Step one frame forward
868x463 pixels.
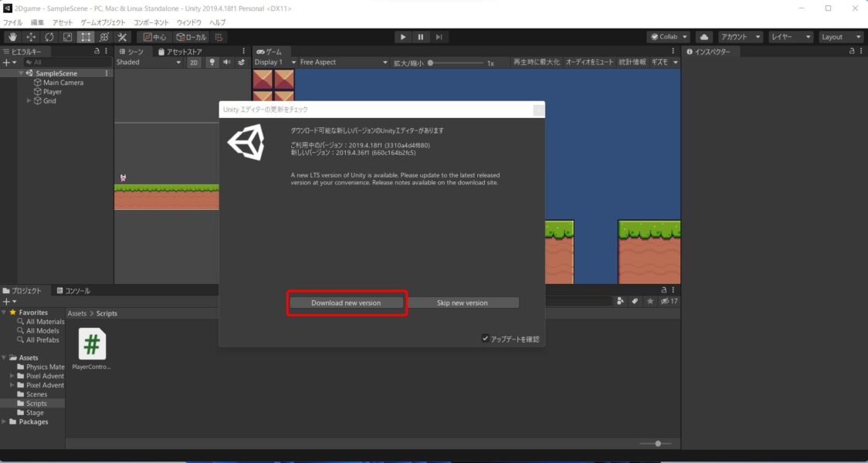coord(439,37)
